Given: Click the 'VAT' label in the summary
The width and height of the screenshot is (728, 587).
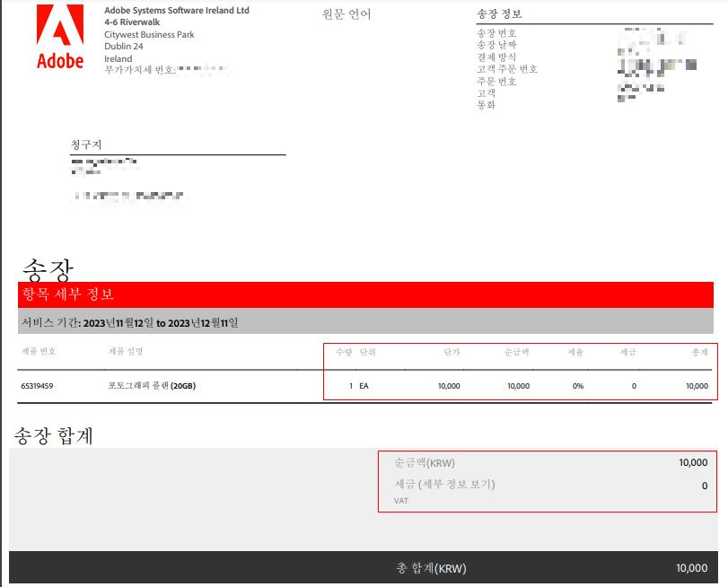Looking at the screenshot, I should coord(401,501).
